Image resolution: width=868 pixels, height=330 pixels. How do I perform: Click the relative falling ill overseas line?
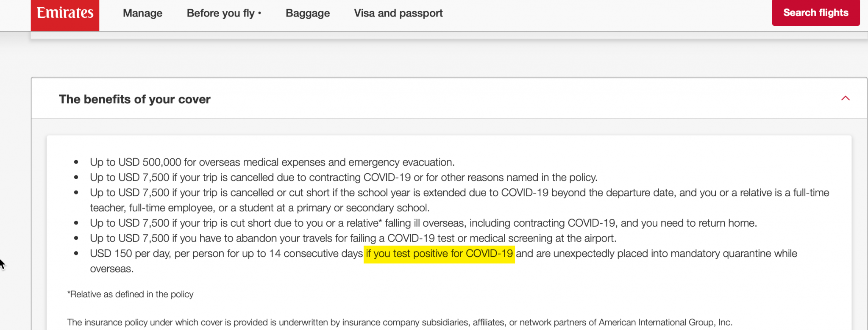coord(423,223)
